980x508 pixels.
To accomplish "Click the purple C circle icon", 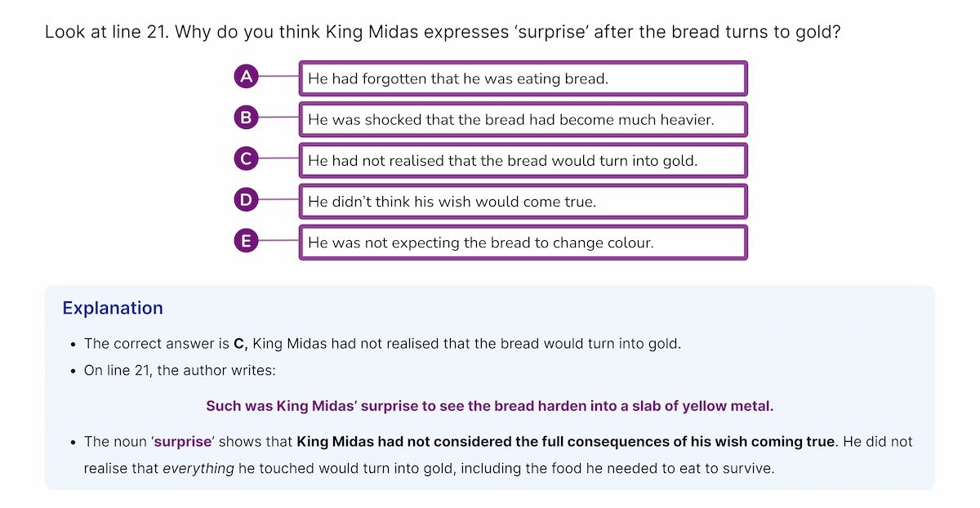I will point(246,158).
